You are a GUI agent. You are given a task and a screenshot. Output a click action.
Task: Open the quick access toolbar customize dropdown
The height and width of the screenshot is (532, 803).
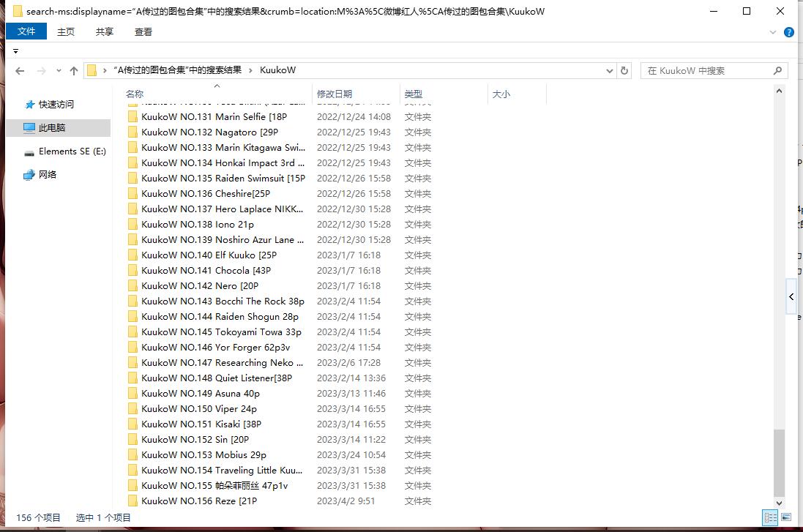click(x=16, y=51)
